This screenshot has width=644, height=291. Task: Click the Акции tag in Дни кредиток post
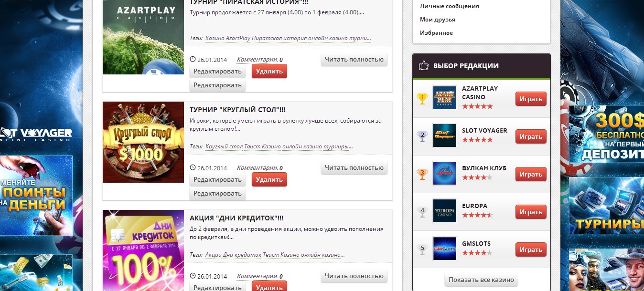(x=215, y=255)
